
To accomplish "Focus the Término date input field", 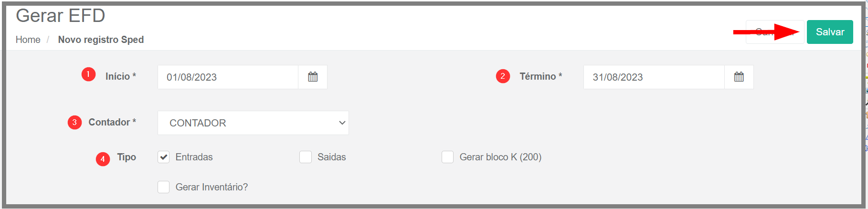I will tap(654, 77).
